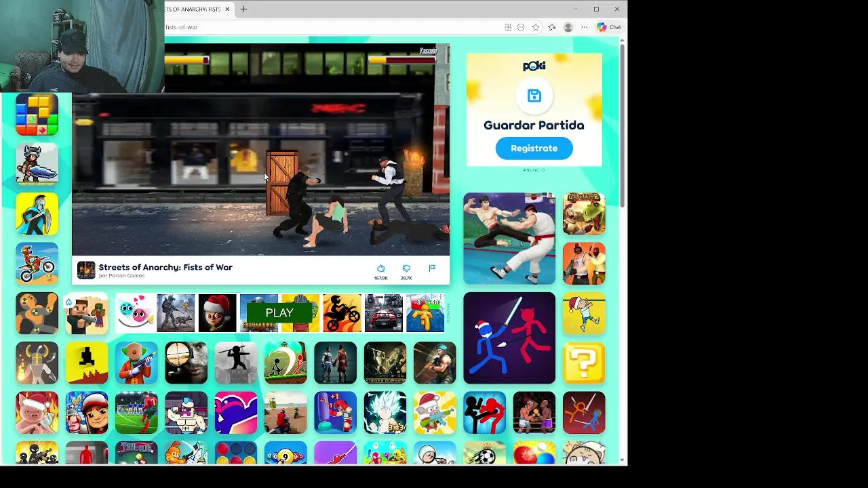This screenshot has height=488, width=868.
Task: Open the punching bag boxer game
Action: pyautogui.click(x=335, y=413)
